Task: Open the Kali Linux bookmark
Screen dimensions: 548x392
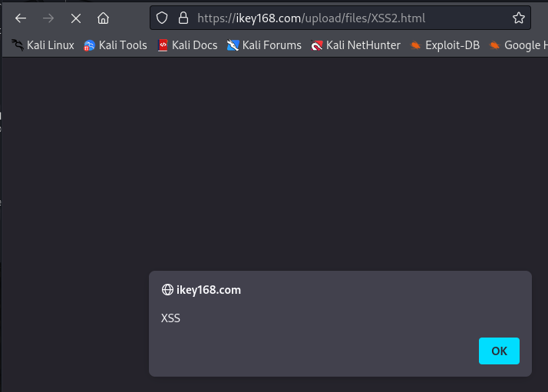Action: (x=43, y=45)
